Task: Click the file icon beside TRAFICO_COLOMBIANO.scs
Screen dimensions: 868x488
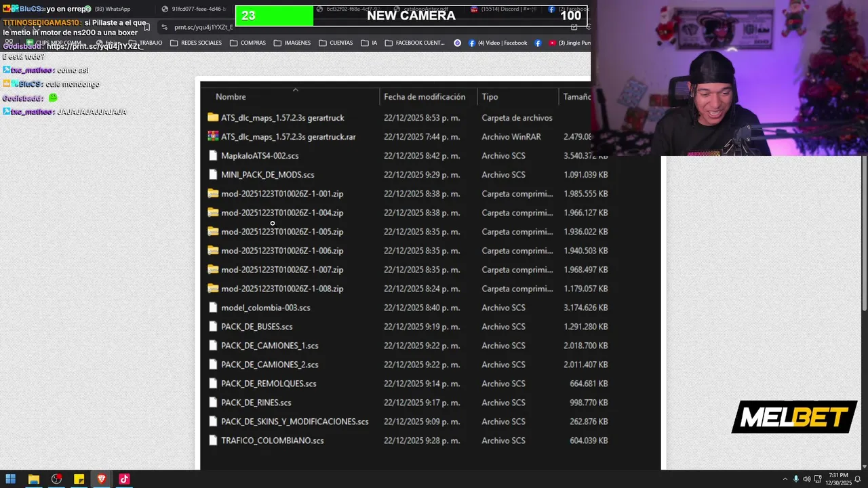Action: (213, 440)
